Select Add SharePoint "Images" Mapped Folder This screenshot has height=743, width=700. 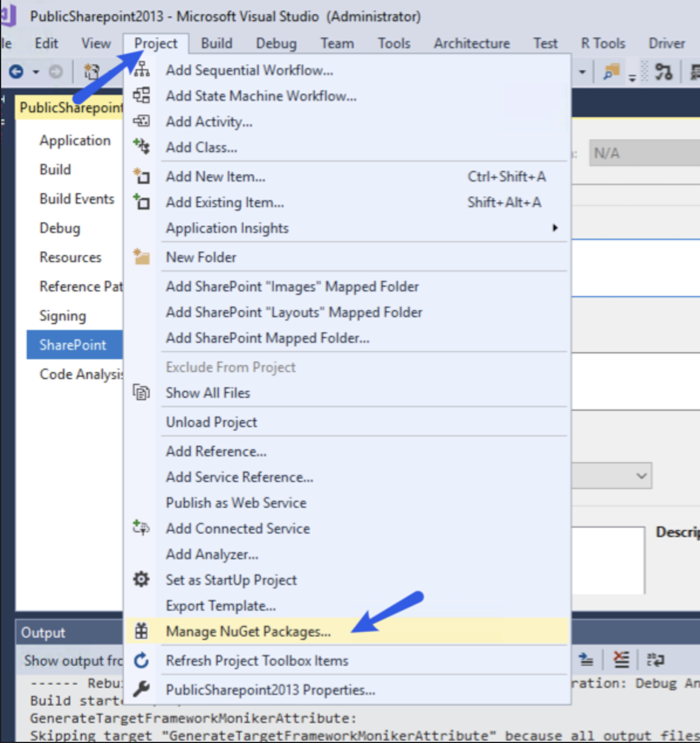coord(347,286)
